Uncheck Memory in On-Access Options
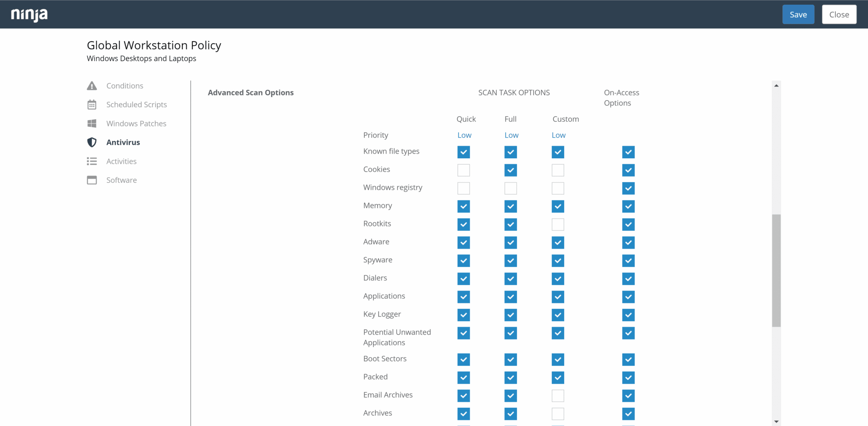Screen dimensions: 868x426 [628, 206]
